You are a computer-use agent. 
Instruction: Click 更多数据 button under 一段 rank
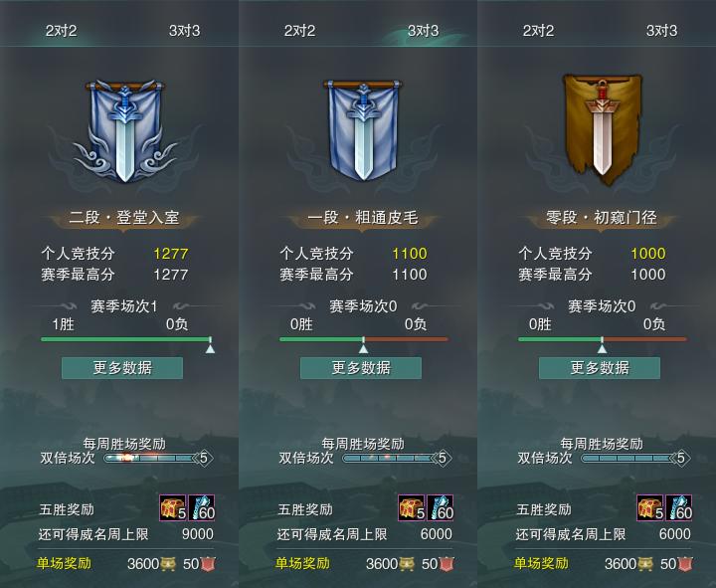pyautogui.click(x=361, y=368)
